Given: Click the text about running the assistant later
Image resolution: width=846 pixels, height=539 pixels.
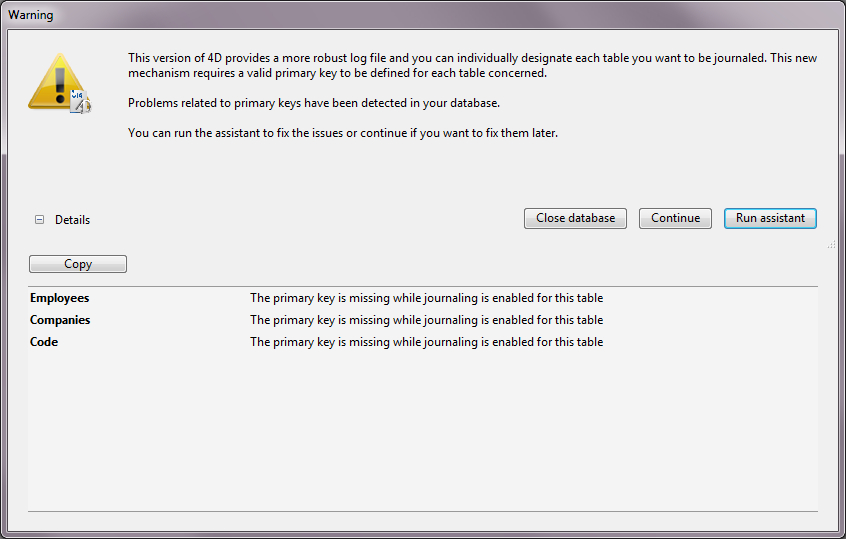Looking at the screenshot, I should click(342, 133).
